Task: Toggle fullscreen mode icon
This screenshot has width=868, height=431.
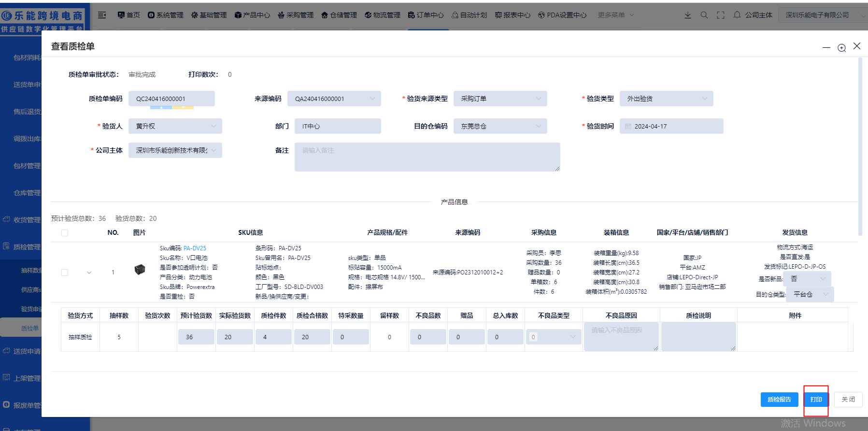Action: pyautogui.click(x=721, y=15)
